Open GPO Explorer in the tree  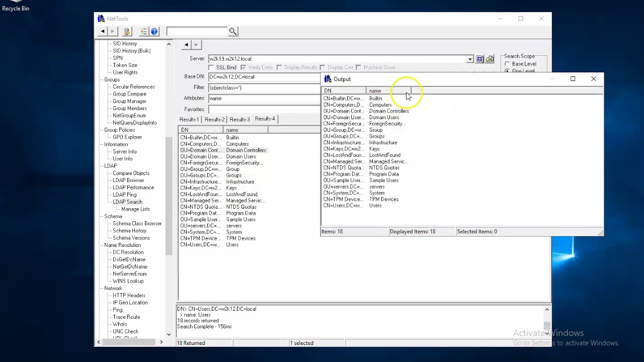127,137
